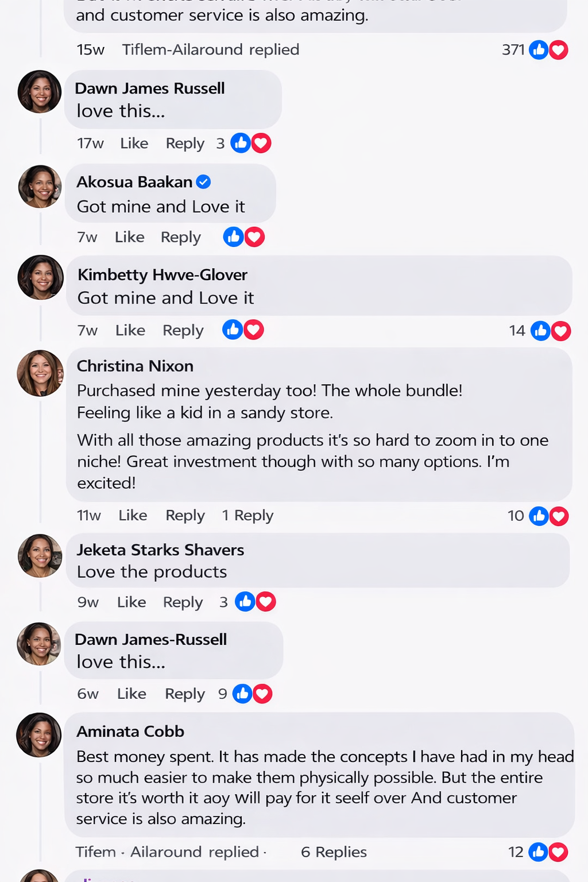Click like reaction icon on Dawn James Russell's 17w comment
Image resolution: width=588 pixels, height=882 pixels.
pos(241,143)
